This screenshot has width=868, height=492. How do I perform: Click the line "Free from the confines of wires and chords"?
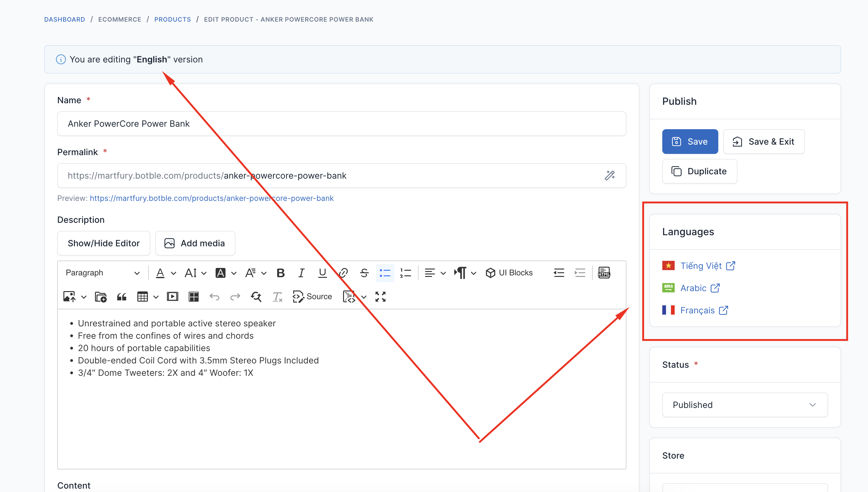(165, 336)
